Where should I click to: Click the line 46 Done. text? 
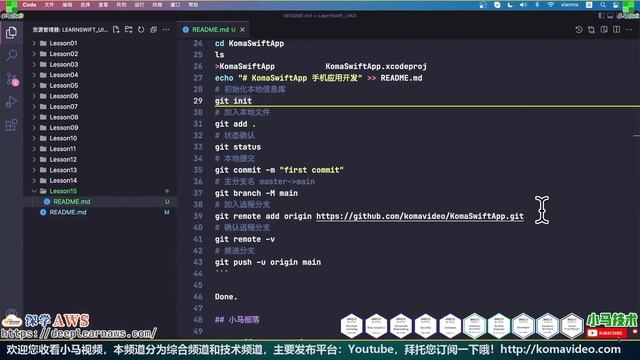click(226, 297)
